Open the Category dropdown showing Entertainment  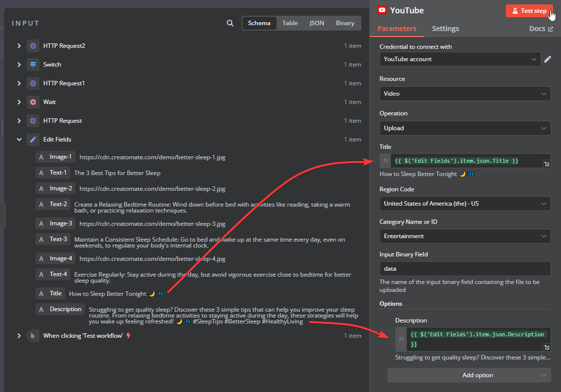pyautogui.click(x=465, y=236)
